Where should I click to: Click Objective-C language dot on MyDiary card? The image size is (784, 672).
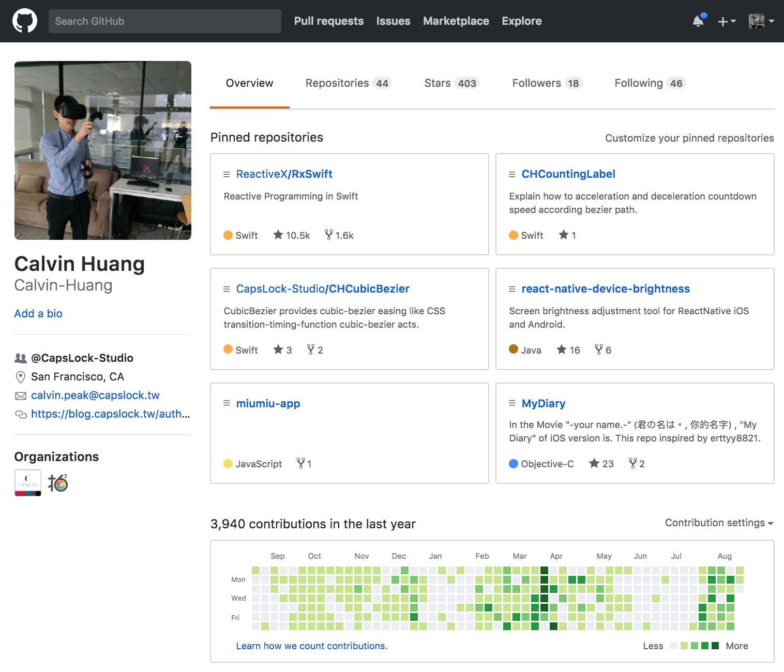(x=514, y=464)
